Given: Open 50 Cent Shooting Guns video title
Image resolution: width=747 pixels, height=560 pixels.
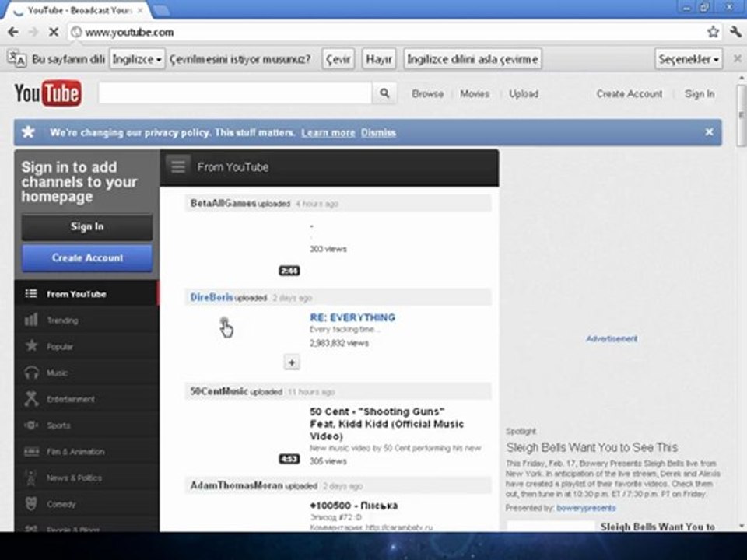Looking at the screenshot, I should [387, 424].
